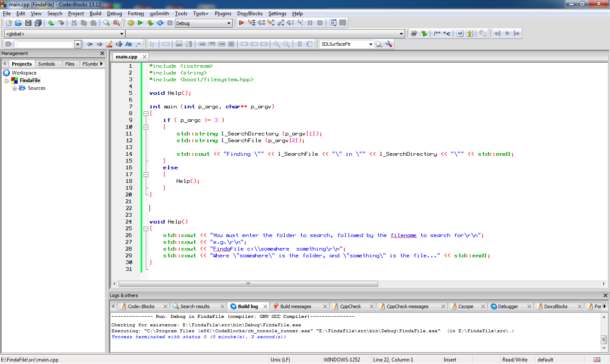Run doxywizard with the DoxyBlocks icon
Screen dimensions: 610x364
[x=414, y=33]
